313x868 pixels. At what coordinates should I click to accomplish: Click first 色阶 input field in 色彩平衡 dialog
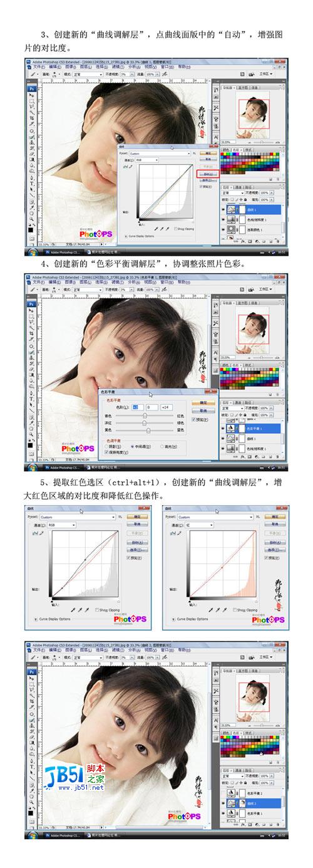138,407
